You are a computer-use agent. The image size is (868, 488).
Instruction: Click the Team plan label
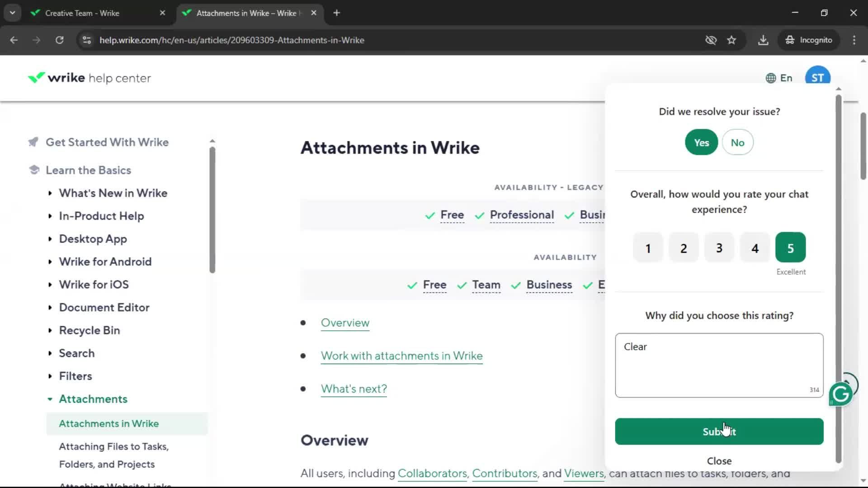486,285
